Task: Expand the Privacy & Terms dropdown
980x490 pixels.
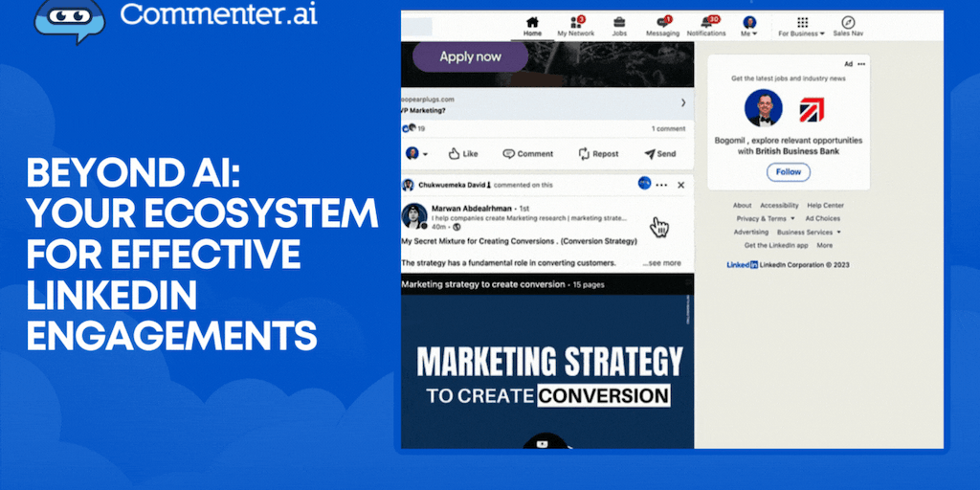Action: click(766, 219)
